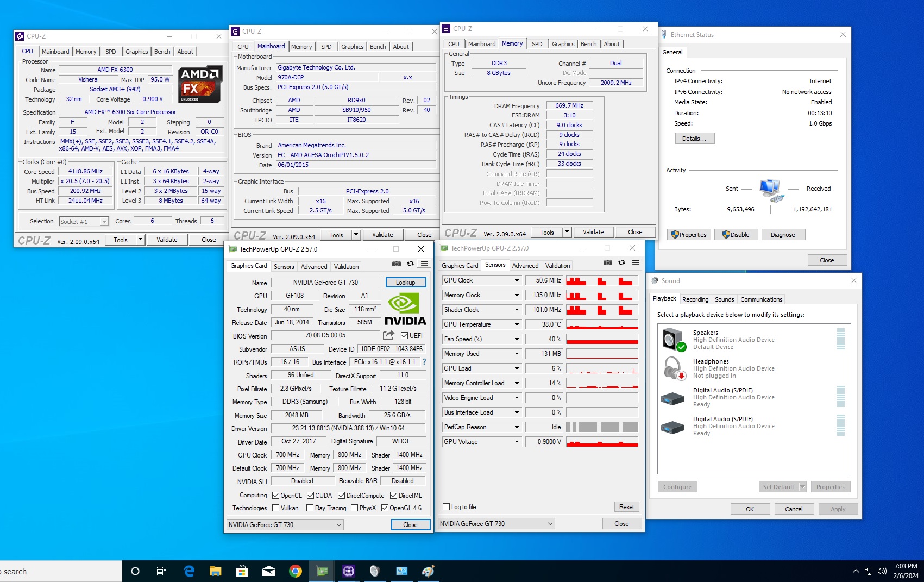Click the File Explorer taskbar icon
The width and height of the screenshot is (924, 582).
click(x=216, y=571)
